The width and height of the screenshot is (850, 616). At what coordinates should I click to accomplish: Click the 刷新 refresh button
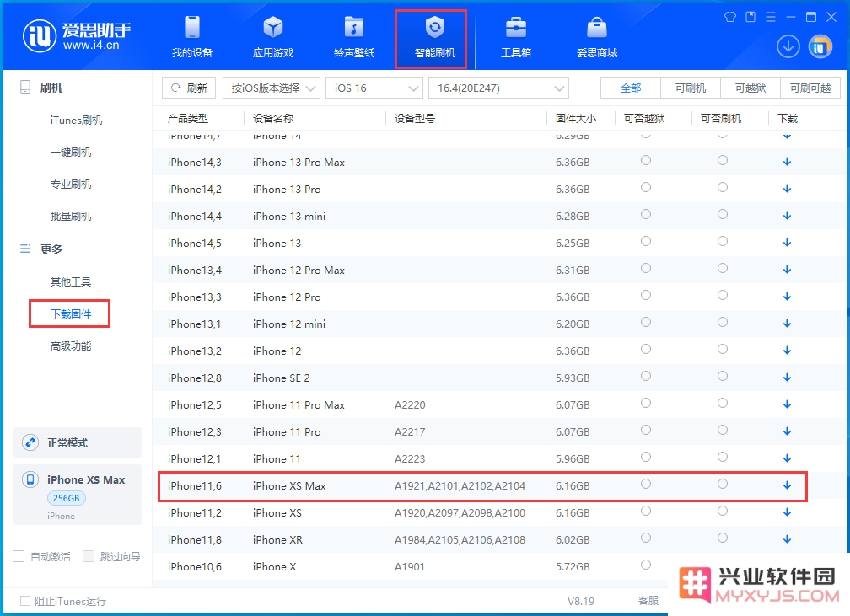click(189, 88)
